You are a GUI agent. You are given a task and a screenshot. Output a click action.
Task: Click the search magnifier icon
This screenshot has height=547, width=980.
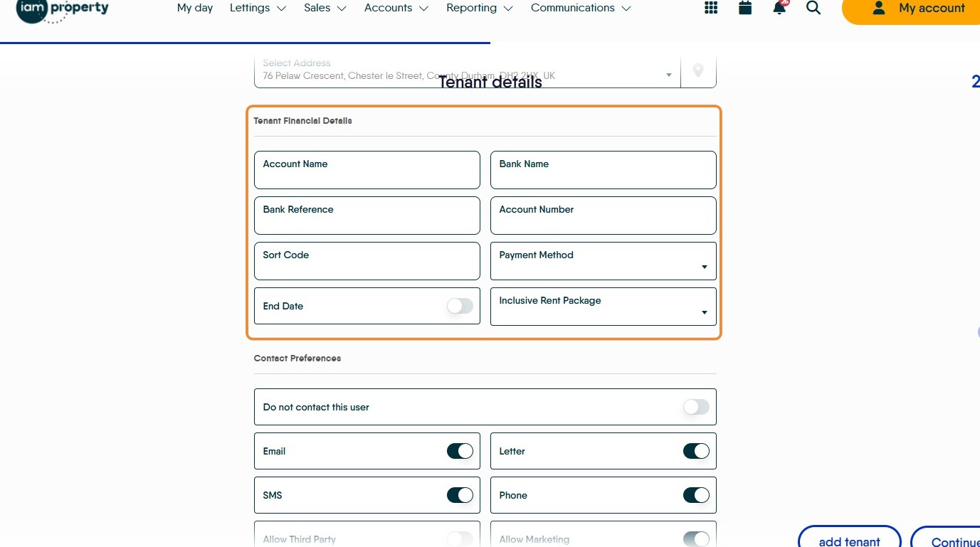(813, 8)
